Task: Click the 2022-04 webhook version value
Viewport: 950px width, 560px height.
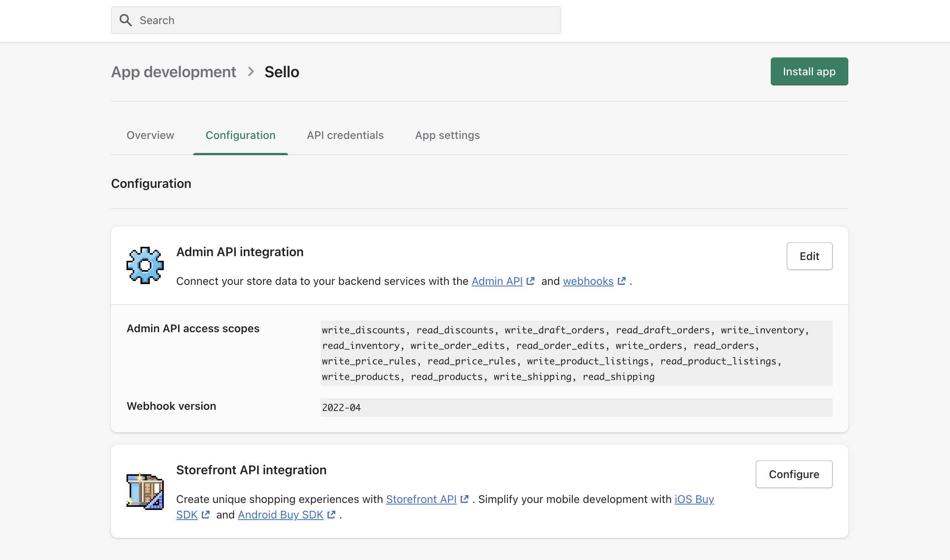Action: (x=342, y=407)
